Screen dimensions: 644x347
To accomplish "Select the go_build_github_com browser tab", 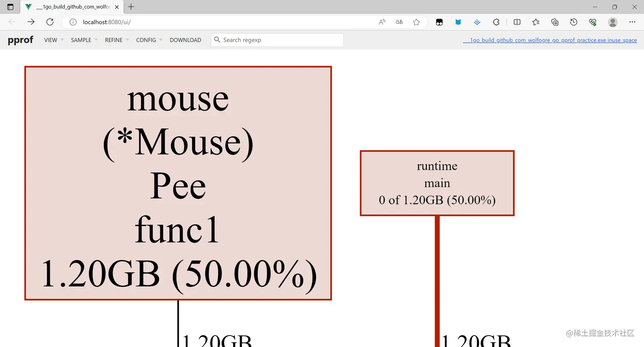I will click(72, 7).
